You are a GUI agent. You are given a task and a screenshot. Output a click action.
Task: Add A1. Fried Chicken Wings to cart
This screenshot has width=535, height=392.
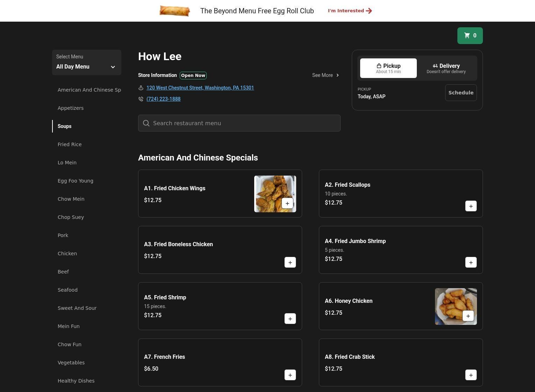pos(287,204)
